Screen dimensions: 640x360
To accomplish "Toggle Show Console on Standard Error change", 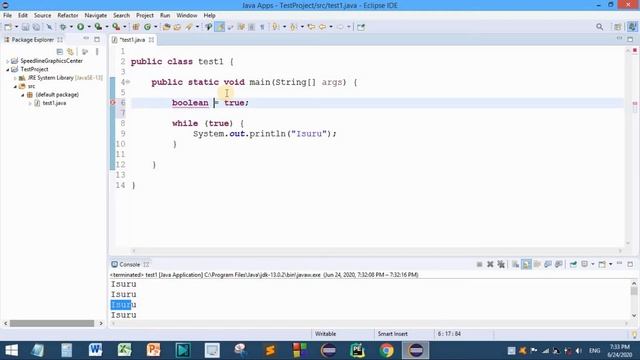I will click(x=559, y=264).
